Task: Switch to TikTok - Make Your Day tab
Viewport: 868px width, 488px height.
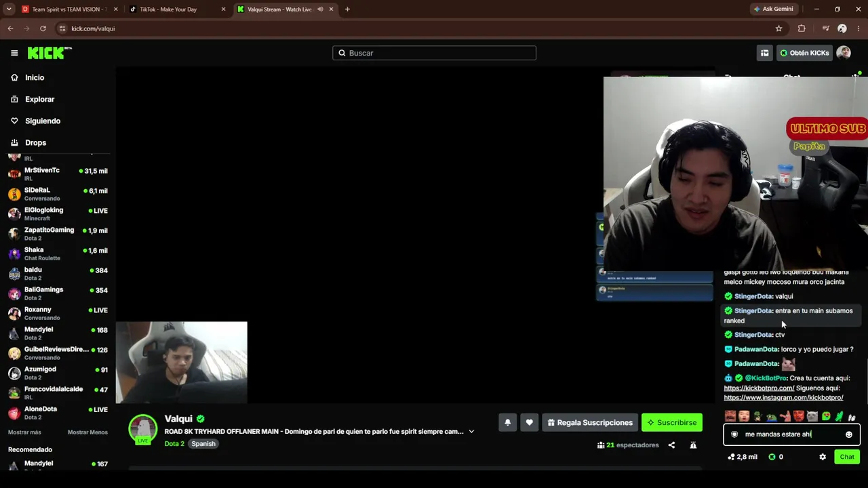Action: click(x=178, y=9)
